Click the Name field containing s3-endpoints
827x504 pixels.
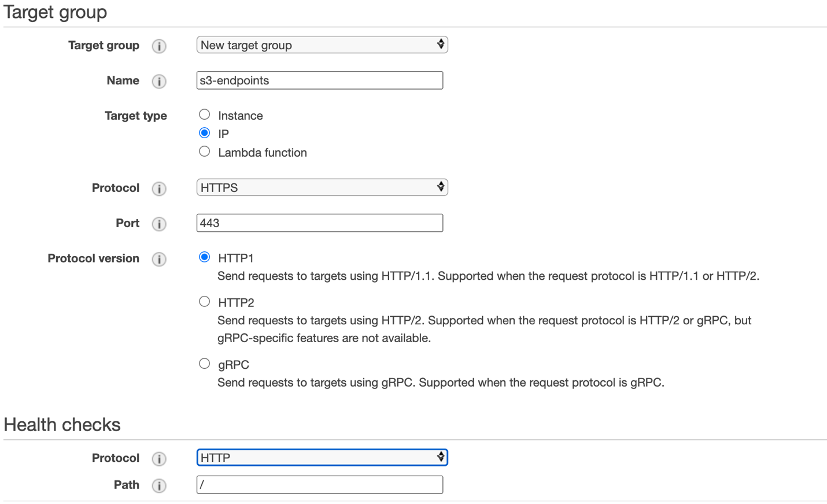tap(319, 80)
